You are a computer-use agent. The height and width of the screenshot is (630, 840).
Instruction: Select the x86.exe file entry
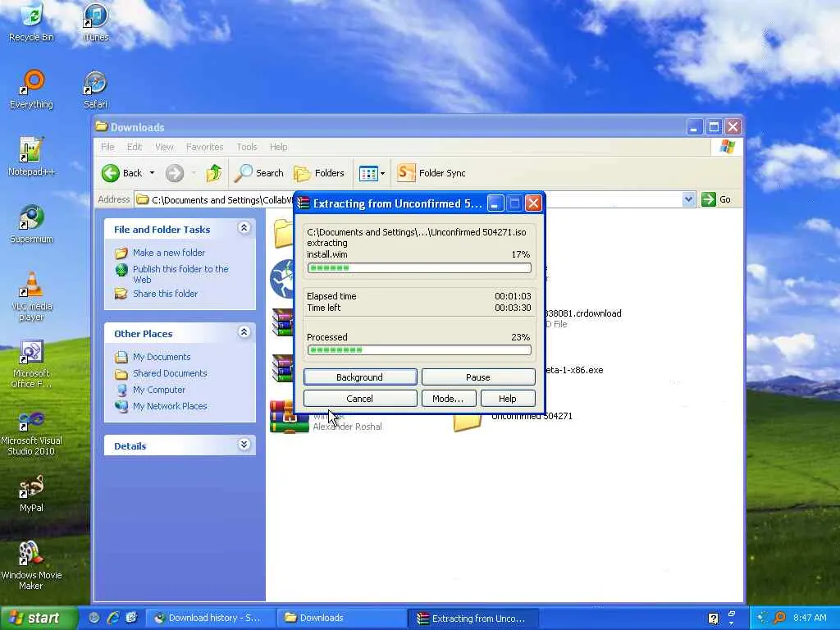573,370
